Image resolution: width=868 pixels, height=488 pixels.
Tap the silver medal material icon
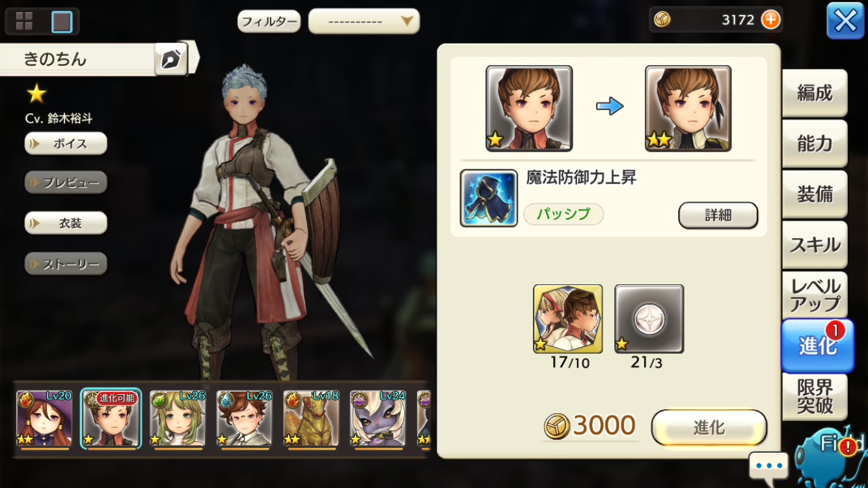coord(649,319)
